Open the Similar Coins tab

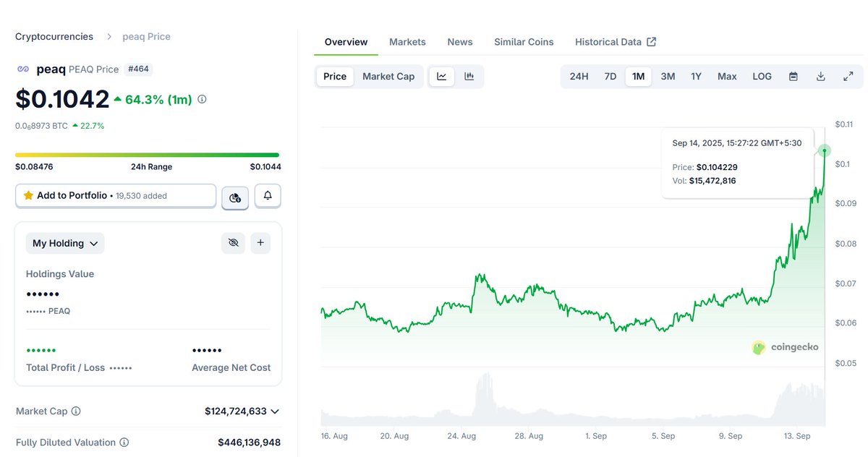(x=524, y=42)
